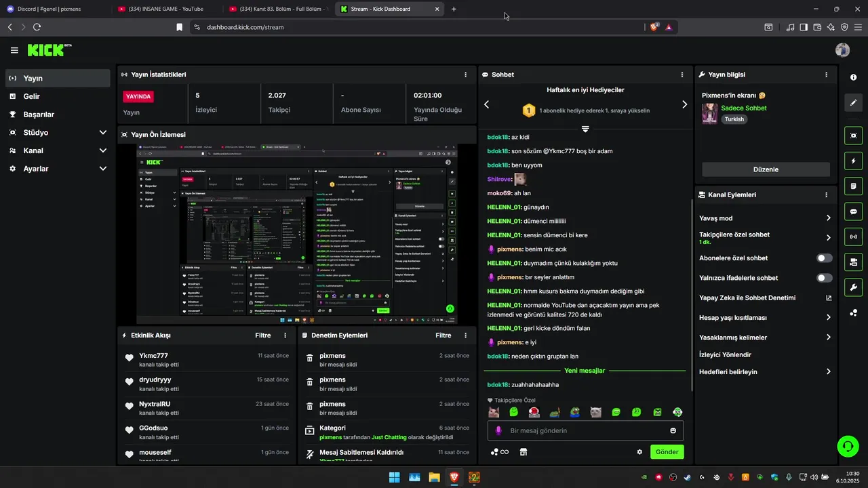Click Filtre in Etkinlik Akışı panel
The width and height of the screenshot is (868, 488).
(263, 335)
